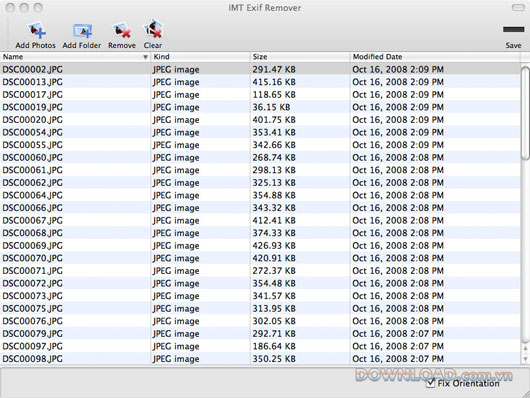The width and height of the screenshot is (530, 398).
Task: Click the scroll down arrow of file list
Action: 525,358
